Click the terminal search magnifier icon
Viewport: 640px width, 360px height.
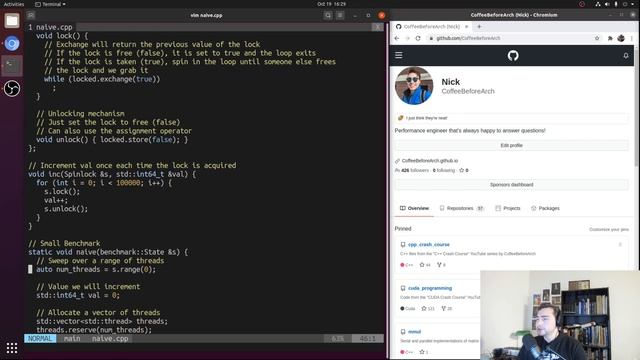328,15
